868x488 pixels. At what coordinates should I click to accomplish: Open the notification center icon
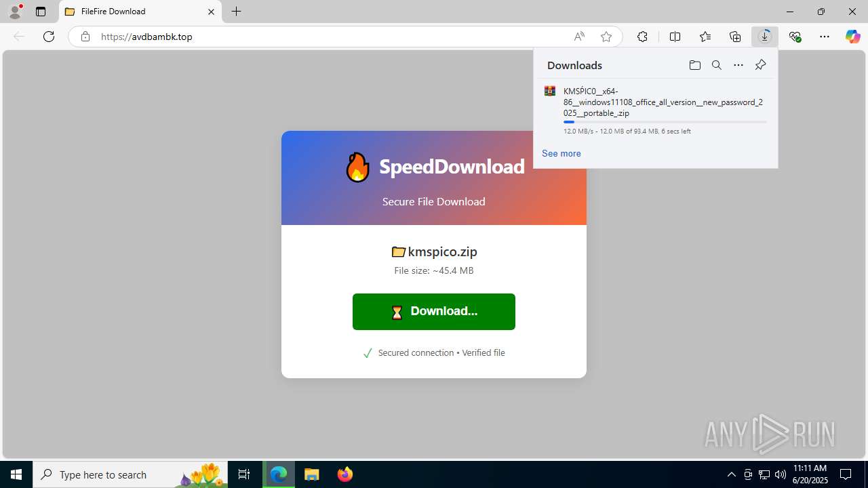pos(846,474)
